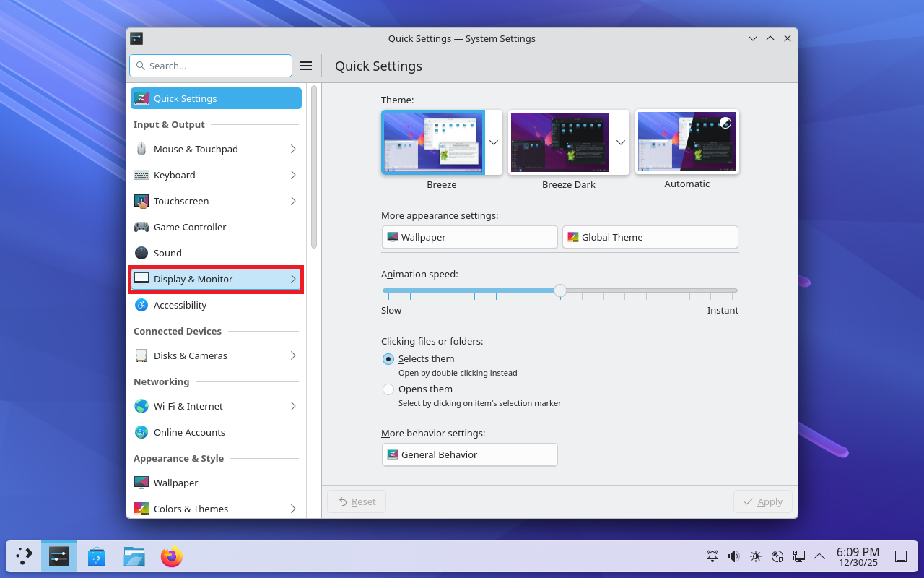Launch Firefox from the taskbar

[171, 556]
